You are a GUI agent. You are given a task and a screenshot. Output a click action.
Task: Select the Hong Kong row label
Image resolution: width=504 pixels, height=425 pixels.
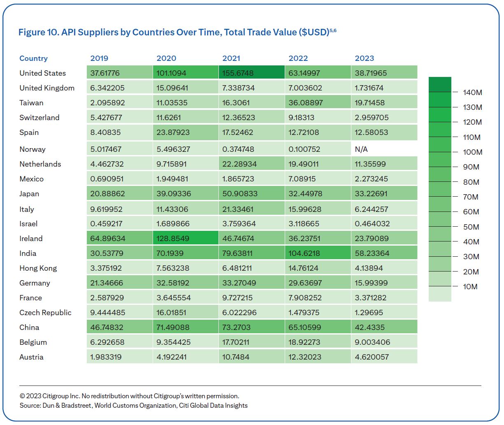tap(38, 268)
